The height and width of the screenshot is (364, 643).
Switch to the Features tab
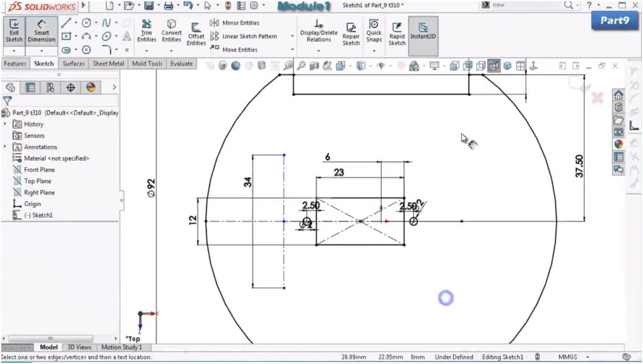(x=15, y=64)
